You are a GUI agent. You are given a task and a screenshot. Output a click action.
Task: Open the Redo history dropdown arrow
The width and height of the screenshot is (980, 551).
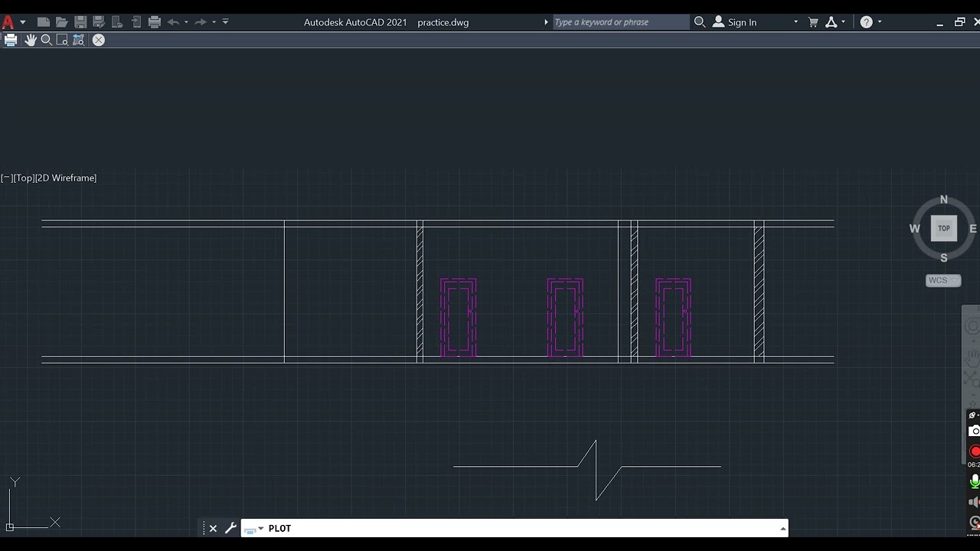[x=214, y=22]
